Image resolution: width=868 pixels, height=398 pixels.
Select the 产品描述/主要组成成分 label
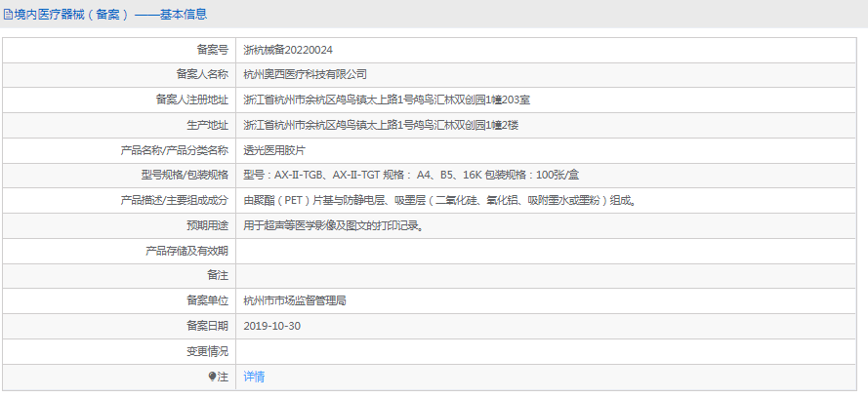click(175, 201)
